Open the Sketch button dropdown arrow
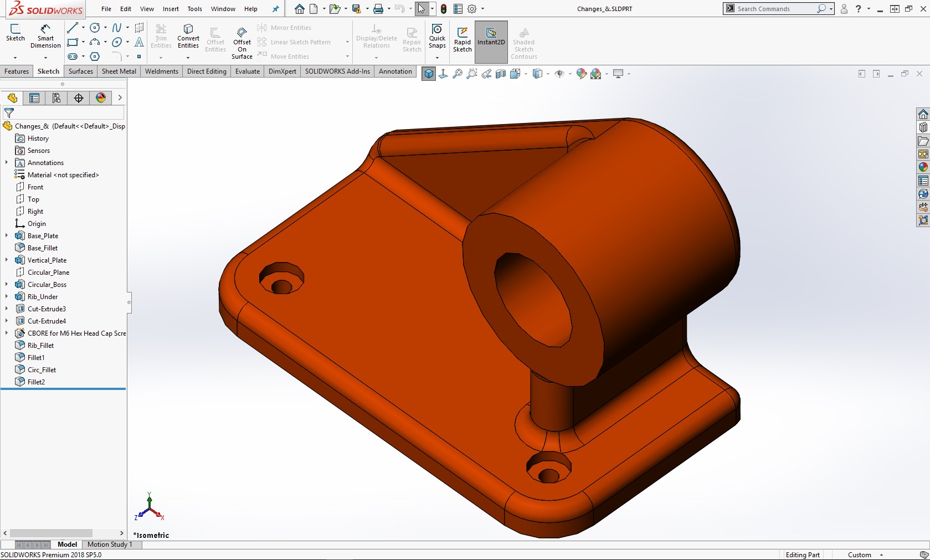930x560 pixels. [x=15, y=58]
